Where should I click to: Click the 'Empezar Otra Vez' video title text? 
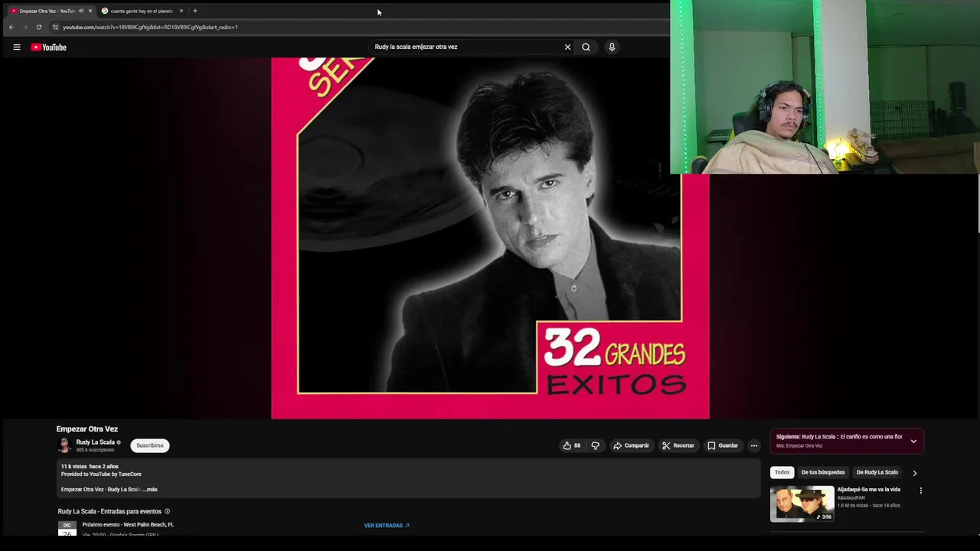(87, 429)
